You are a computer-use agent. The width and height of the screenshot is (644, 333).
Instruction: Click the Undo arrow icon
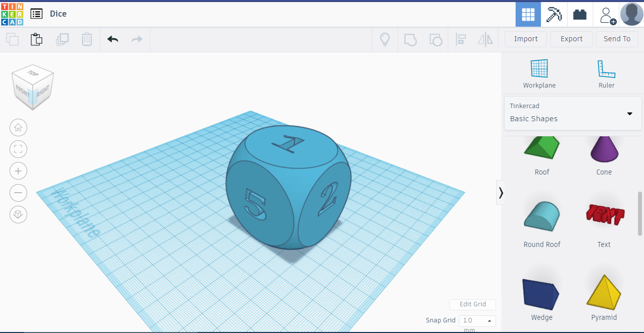coord(112,39)
